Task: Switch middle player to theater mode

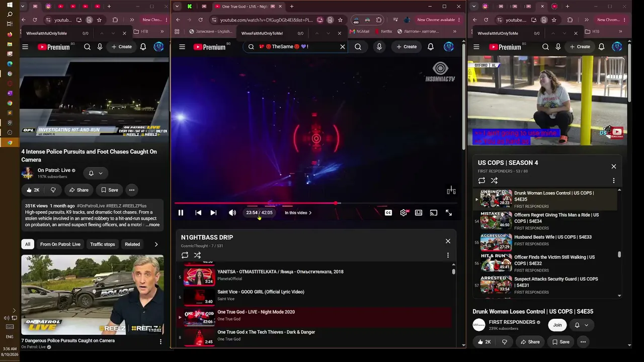Action: [419, 213]
